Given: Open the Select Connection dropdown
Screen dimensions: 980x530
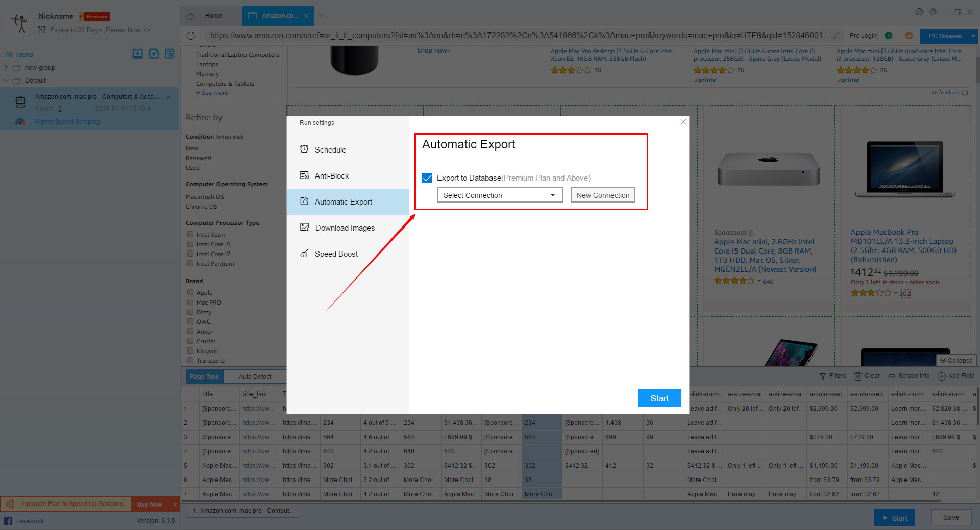Looking at the screenshot, I should [x=499, y=195].
